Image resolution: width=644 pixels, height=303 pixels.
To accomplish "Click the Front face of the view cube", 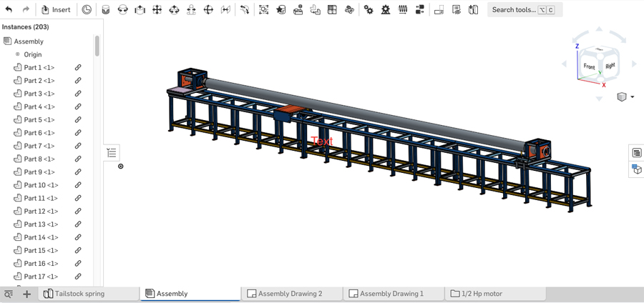I will 589,66.
